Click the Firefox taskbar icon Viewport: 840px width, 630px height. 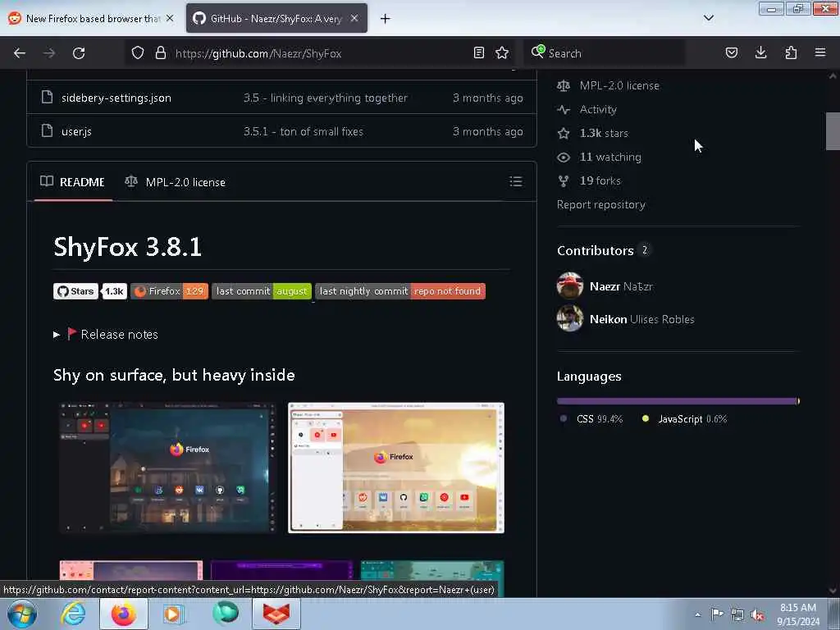tap(123, 614)
